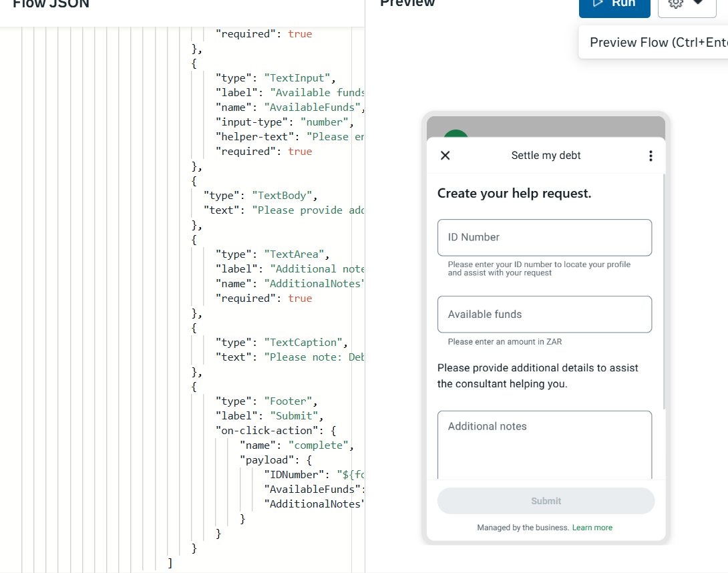
Task: Click the "name": "complete" JSON line
Action: [296, 445]
